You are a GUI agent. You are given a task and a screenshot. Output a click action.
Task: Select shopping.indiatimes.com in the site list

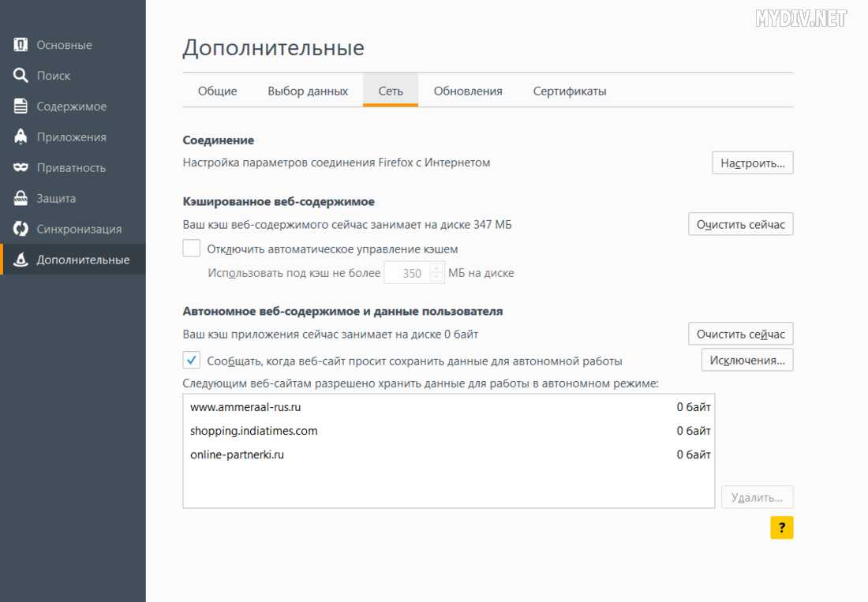tap(254, 431)
